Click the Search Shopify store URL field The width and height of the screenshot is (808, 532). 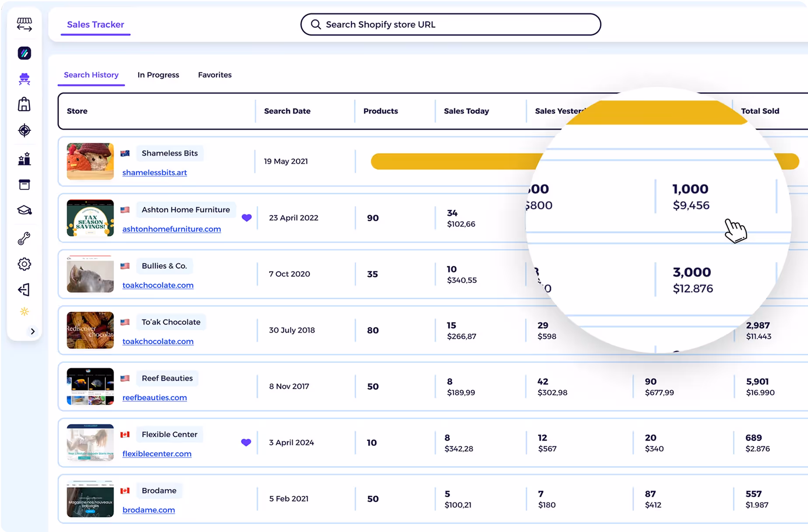tap(450, 24)
